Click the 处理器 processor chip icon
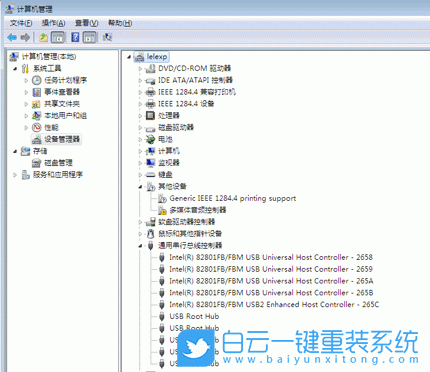Screen dimensions: 430x372 click(151, 116)
